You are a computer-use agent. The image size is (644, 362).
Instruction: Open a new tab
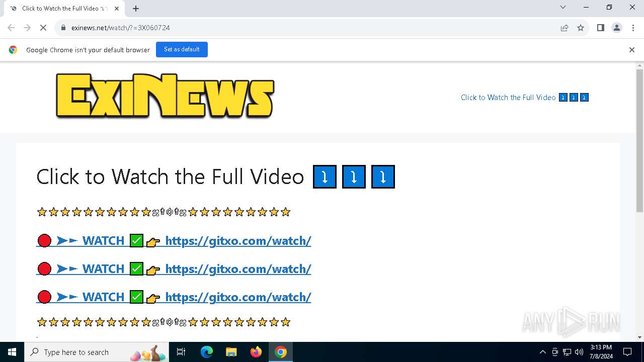point(136,8)
